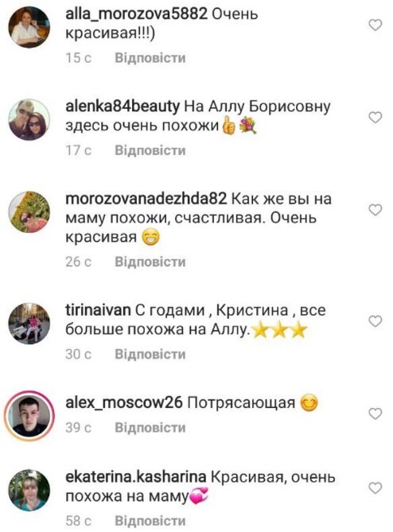Viewport: 393px width, 532px height.
Task: Like tirinaivan's comment about Кристина
Action: point(375,321)
